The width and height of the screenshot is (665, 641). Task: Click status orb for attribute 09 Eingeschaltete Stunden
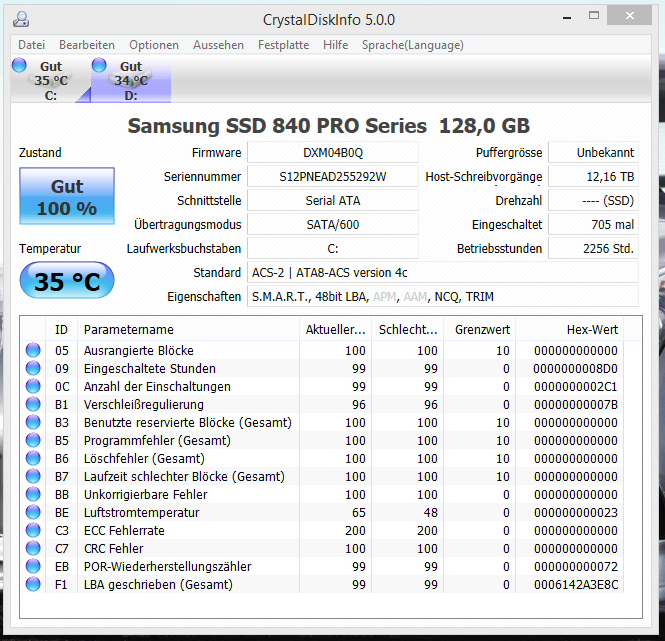click(33, 368)
